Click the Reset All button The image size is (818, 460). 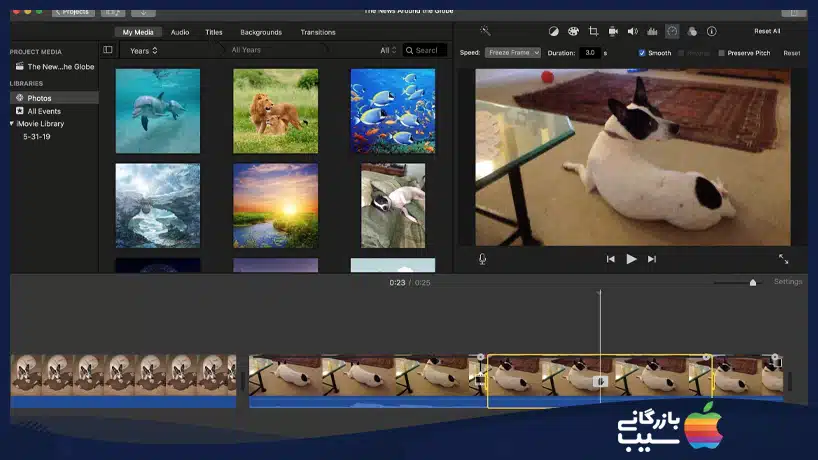[767, 31]
